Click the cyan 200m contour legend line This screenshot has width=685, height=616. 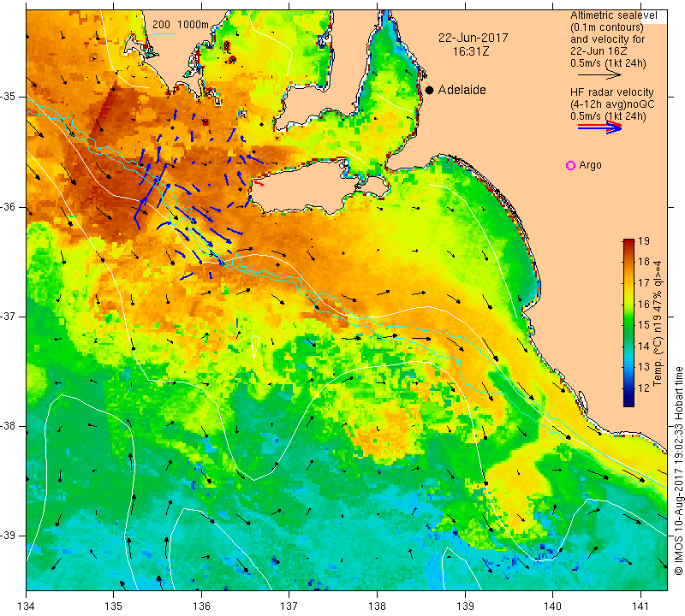click(x=164, y=33)
